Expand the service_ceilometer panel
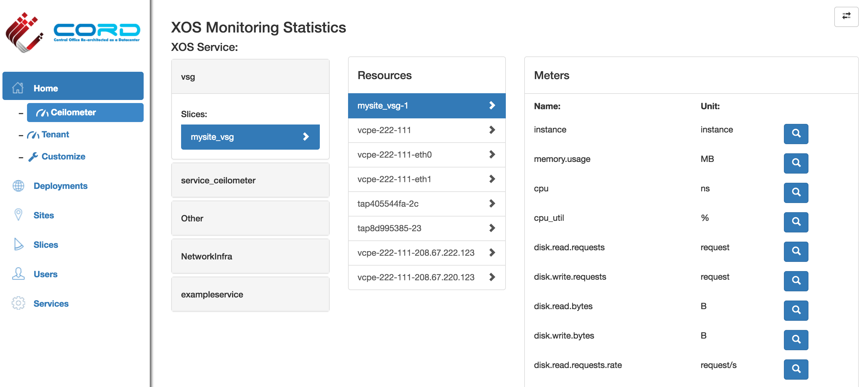 [250, 180]
